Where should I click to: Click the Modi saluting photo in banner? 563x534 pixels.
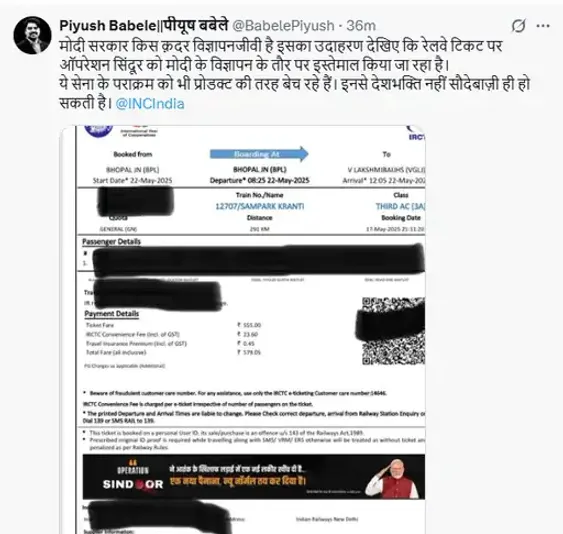(392, 479)
